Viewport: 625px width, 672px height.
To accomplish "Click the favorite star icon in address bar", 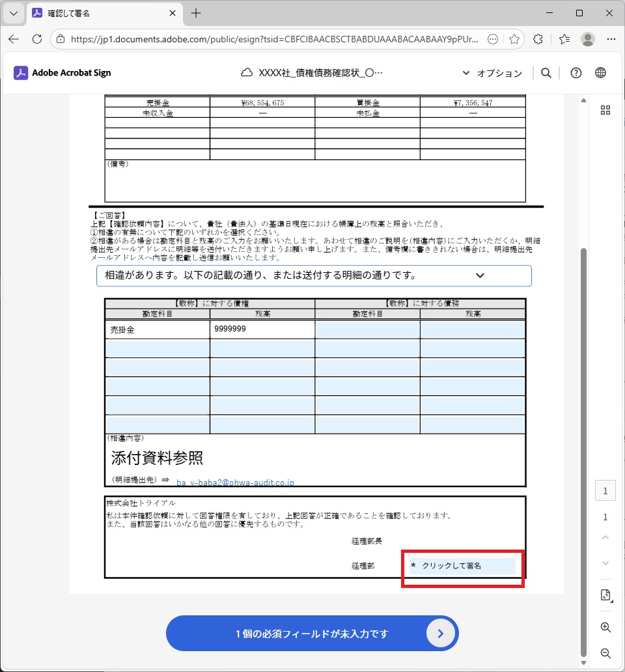I will click(514, 39).
